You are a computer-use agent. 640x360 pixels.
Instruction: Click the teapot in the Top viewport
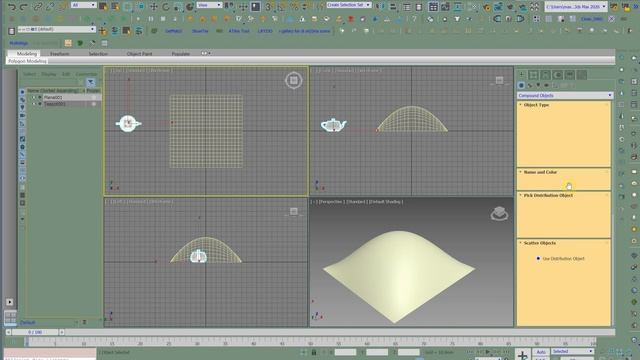coord(128,123)
